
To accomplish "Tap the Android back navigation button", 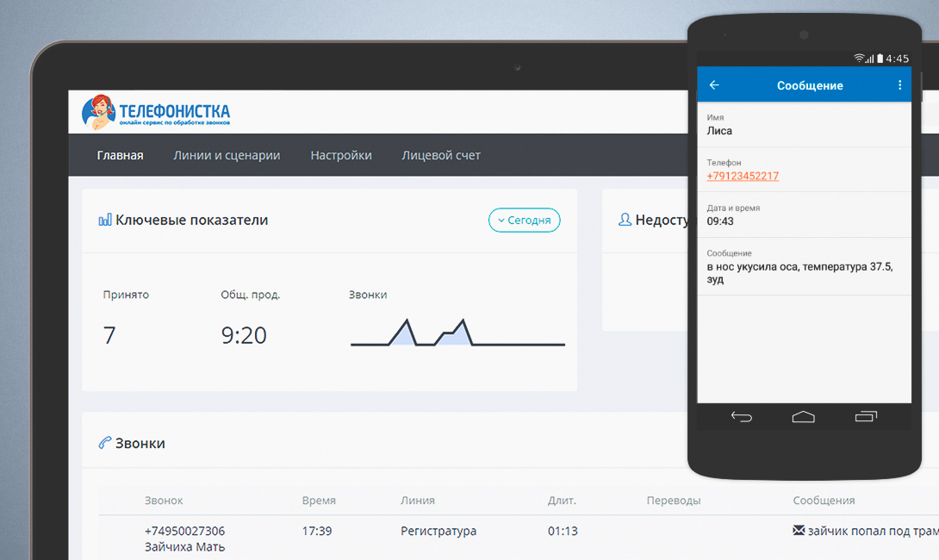I will (742, 417).
